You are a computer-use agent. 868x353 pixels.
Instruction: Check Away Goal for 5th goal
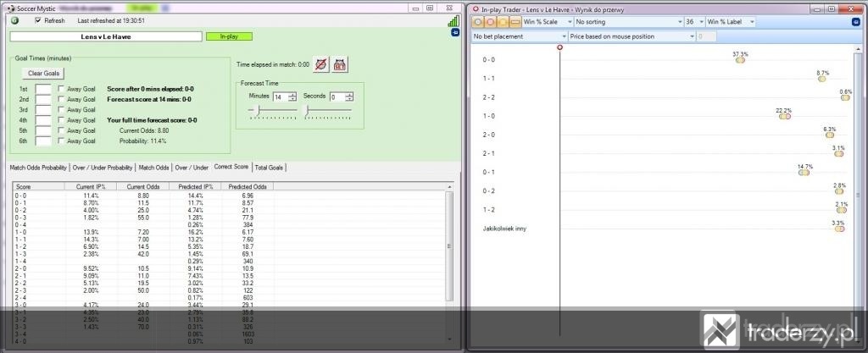pyautogui.click(x=61, y=130)
